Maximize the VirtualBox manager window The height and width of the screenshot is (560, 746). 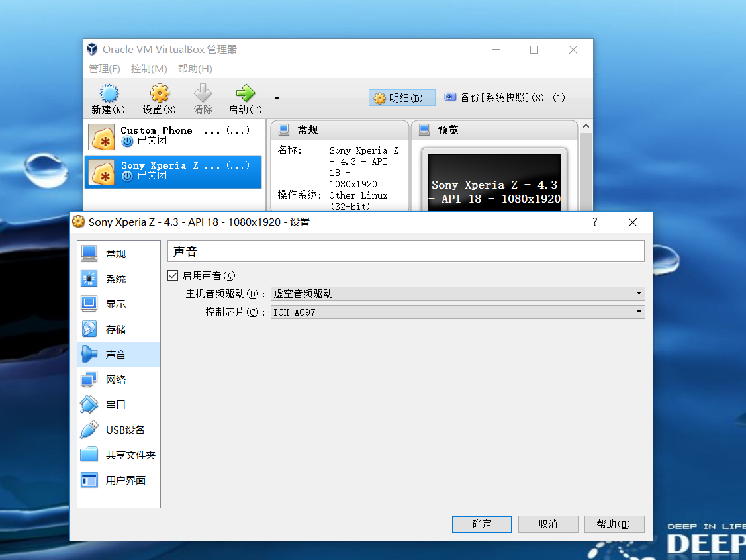[534, 50]
